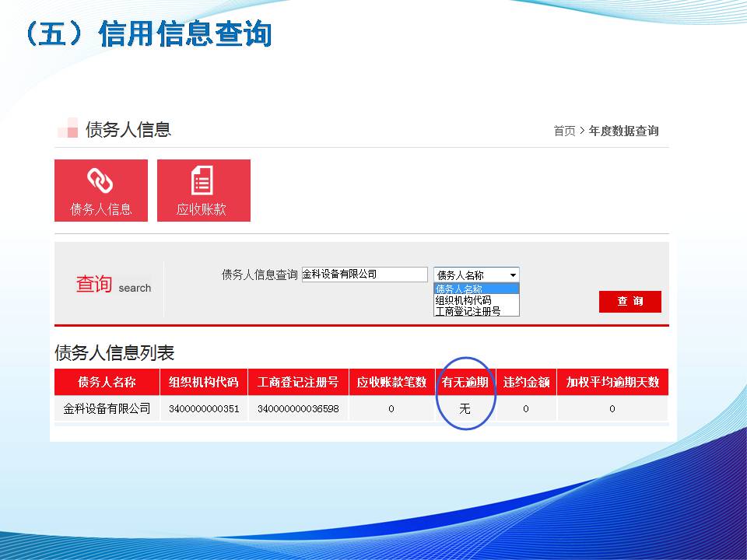Click the 工商登记注册号 column header
The image size is (747, 560).
[298, 382]
